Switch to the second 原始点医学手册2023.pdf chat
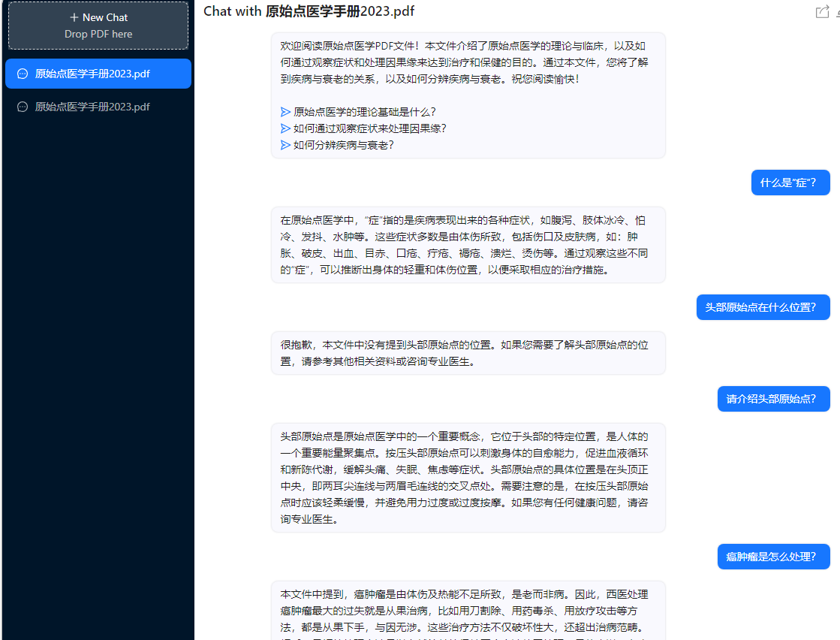Image resolution: width=840 pixels, height=640 pixels. pyautogui.click(x=92, y=107)
